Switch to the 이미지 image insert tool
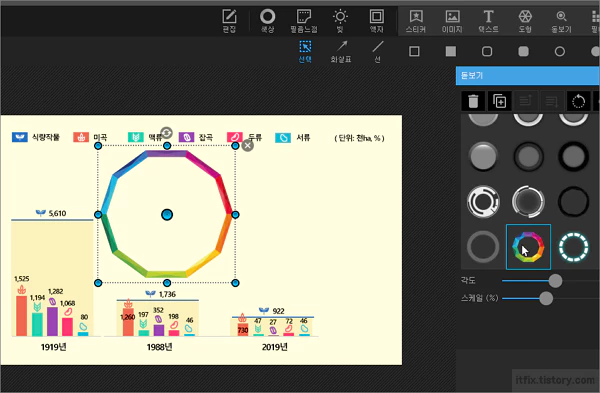 point(452,21)
